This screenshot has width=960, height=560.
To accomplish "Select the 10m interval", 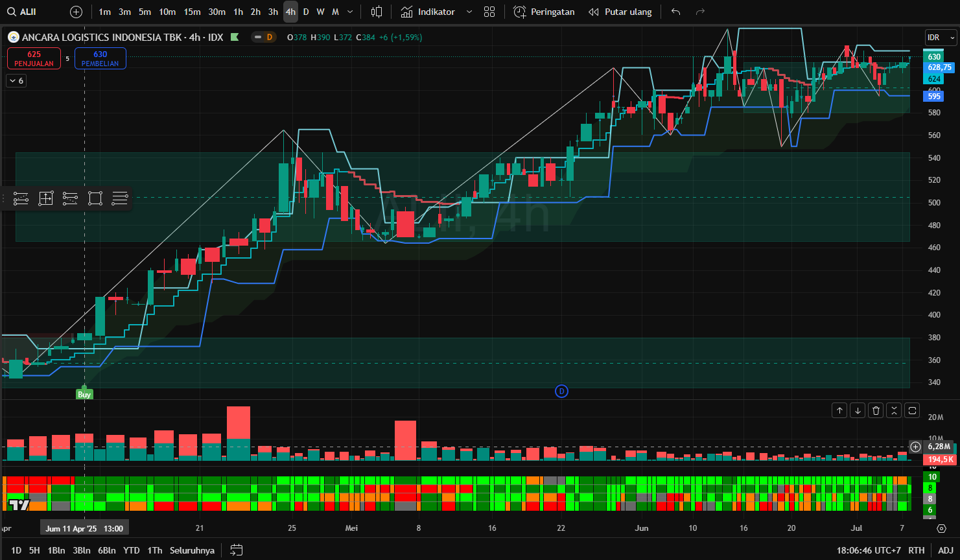I will point(167,12).
